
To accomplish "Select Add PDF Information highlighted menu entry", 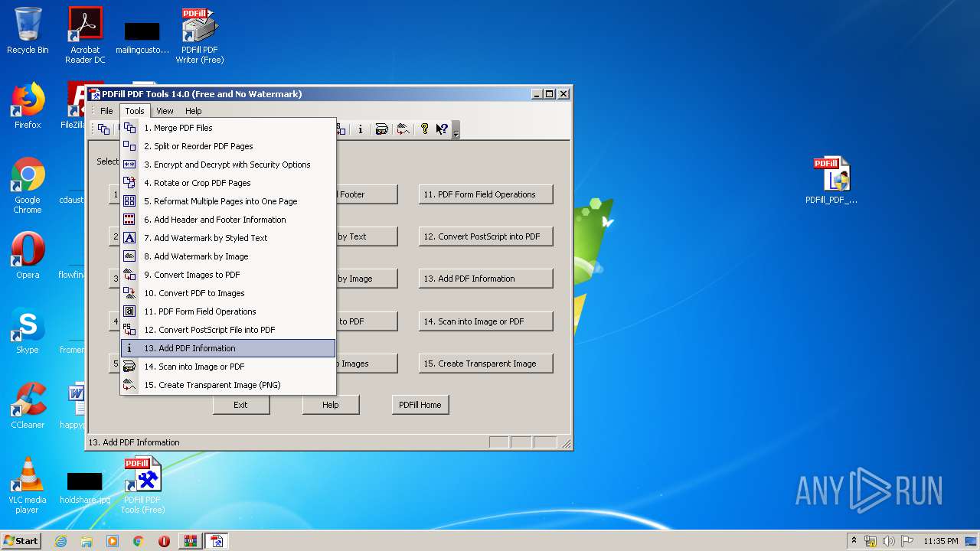I will click(228, 348).
